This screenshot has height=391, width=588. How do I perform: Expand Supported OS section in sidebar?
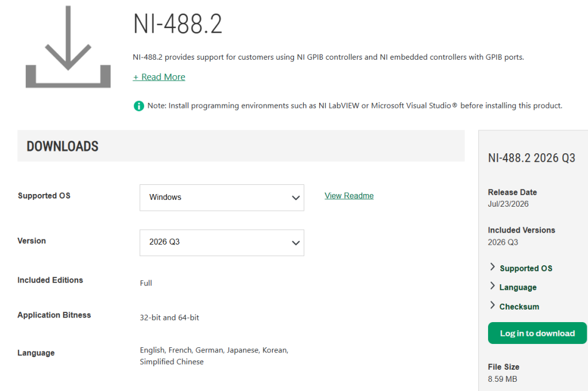[x=521, y=268]
